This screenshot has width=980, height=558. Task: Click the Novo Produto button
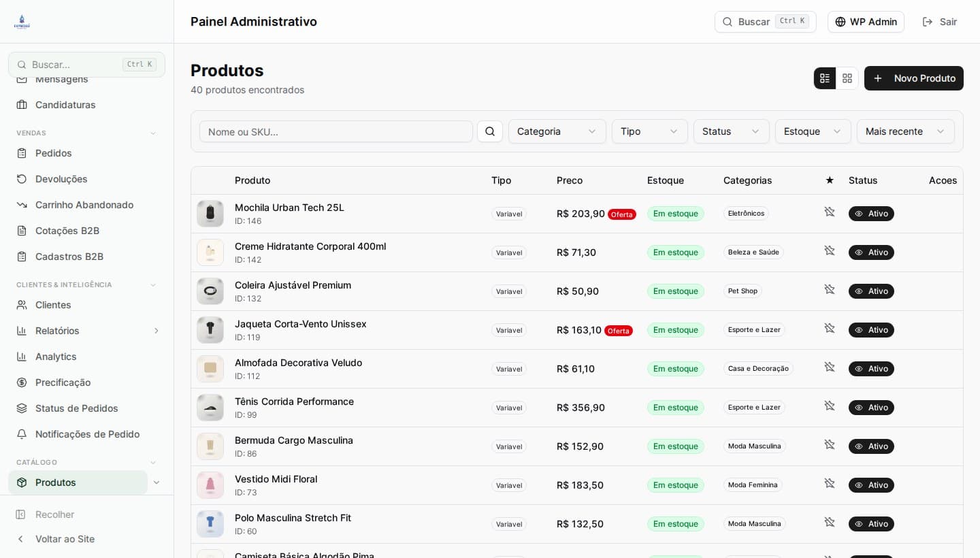click(x=913, y=78)
